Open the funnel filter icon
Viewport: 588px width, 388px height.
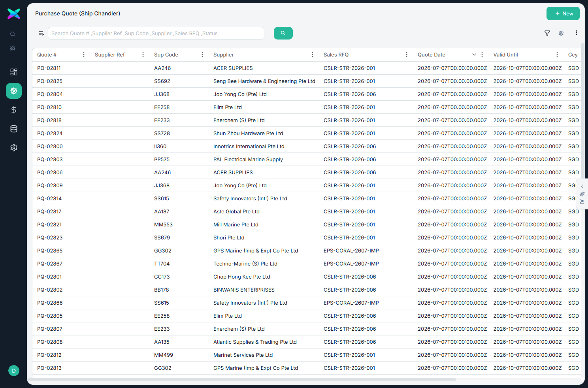tap(547, 33)
